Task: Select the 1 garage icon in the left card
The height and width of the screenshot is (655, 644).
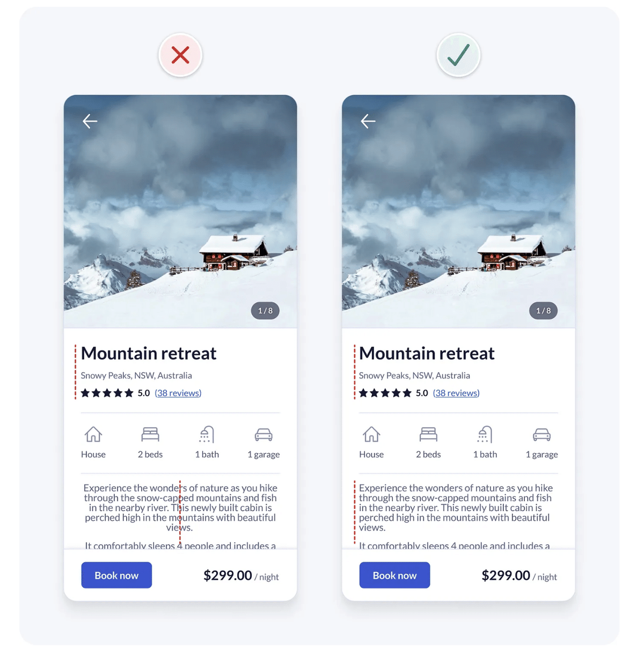Action: [x=264, y=434]
